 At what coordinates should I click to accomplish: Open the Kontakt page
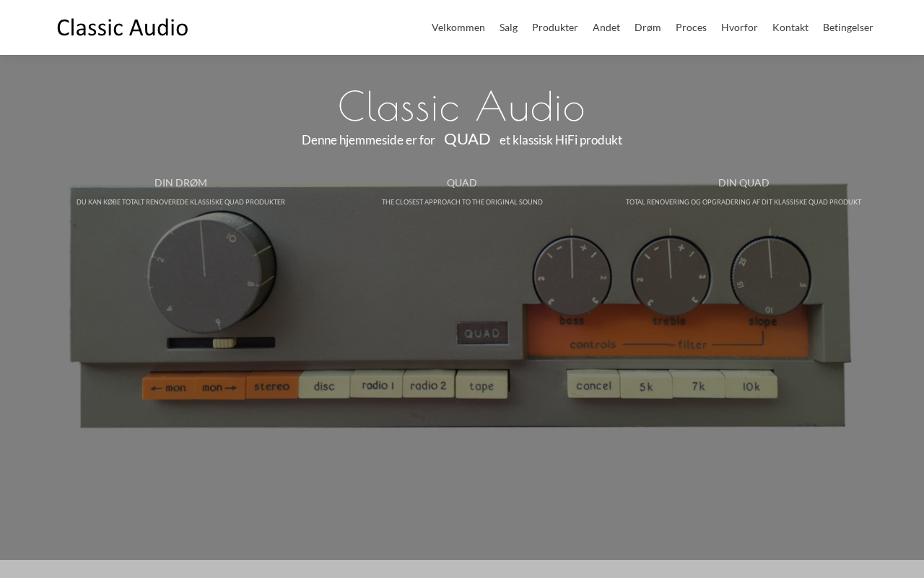(790, 27)
